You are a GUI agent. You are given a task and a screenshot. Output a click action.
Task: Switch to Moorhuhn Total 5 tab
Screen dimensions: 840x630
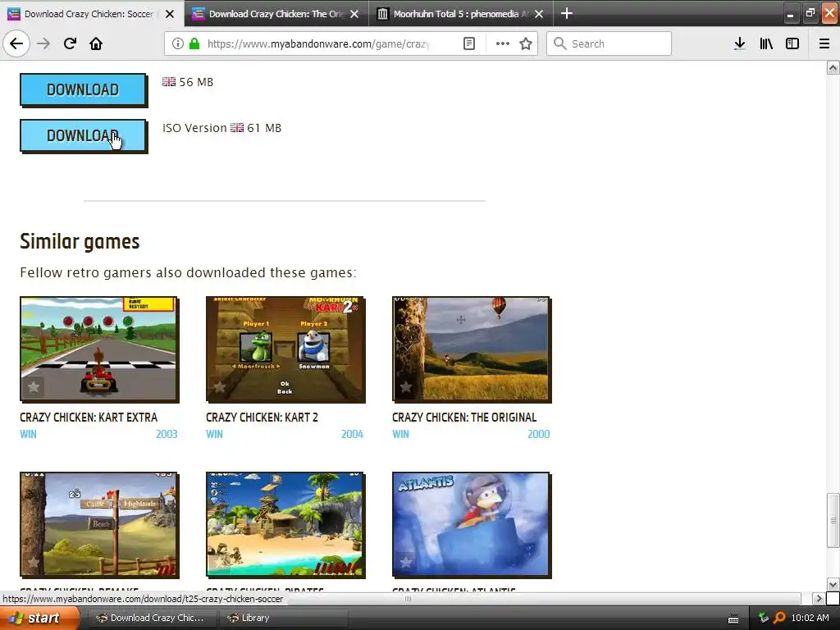point(460,14)
